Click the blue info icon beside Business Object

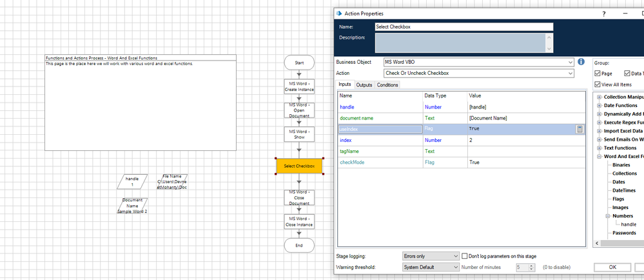[x=581, y=62]
